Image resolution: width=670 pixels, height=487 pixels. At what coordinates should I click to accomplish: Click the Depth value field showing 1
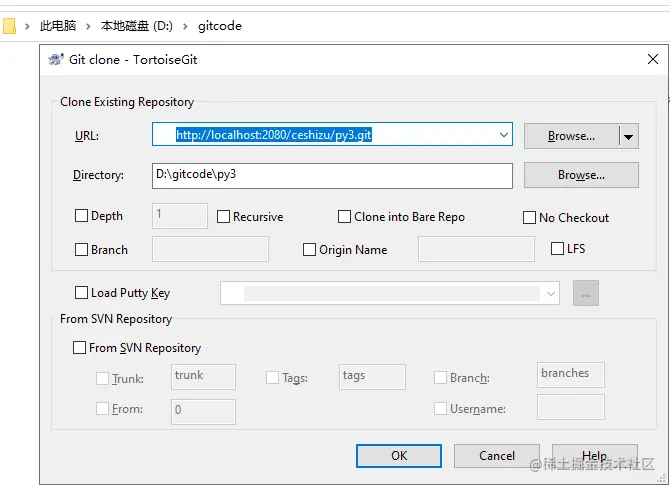tap(179, 216)
